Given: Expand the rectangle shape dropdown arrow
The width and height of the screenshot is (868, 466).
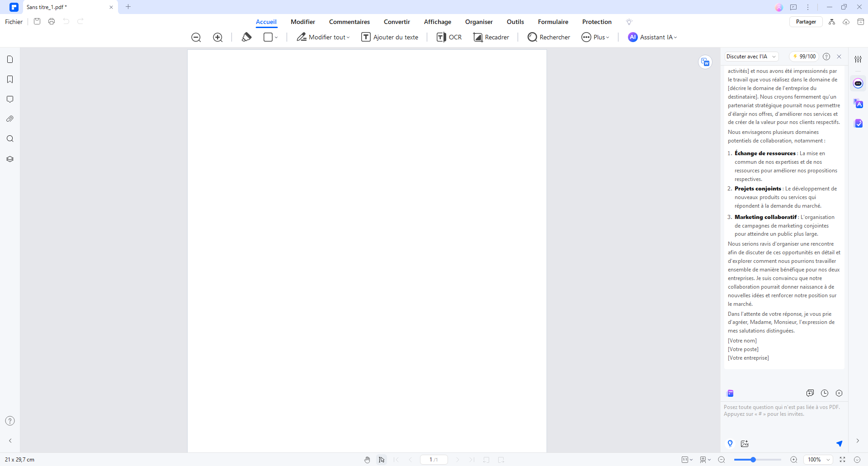Looking at the screenshot, I should click(x=276, y=37).
